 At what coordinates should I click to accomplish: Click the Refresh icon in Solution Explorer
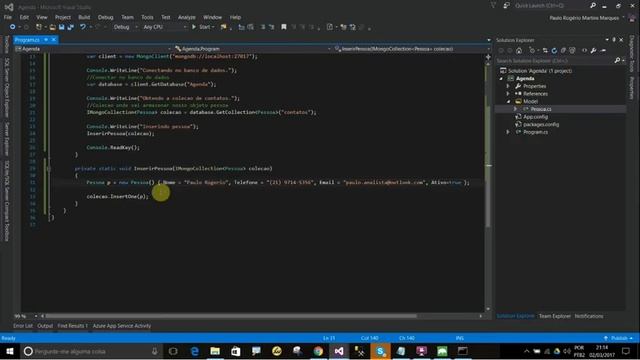click(554, 51)
